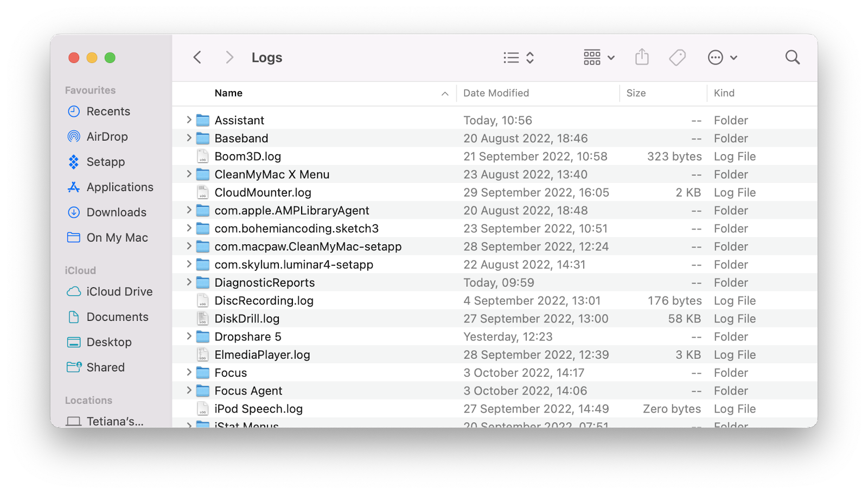868x494 pixels.
Task: Sort by the Kind column header
Action: [x=724, y=93]
